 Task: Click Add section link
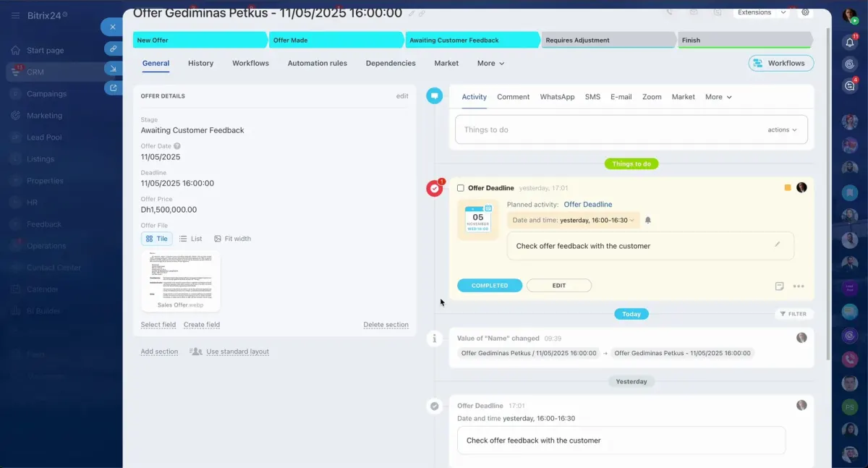pos(159,352)
